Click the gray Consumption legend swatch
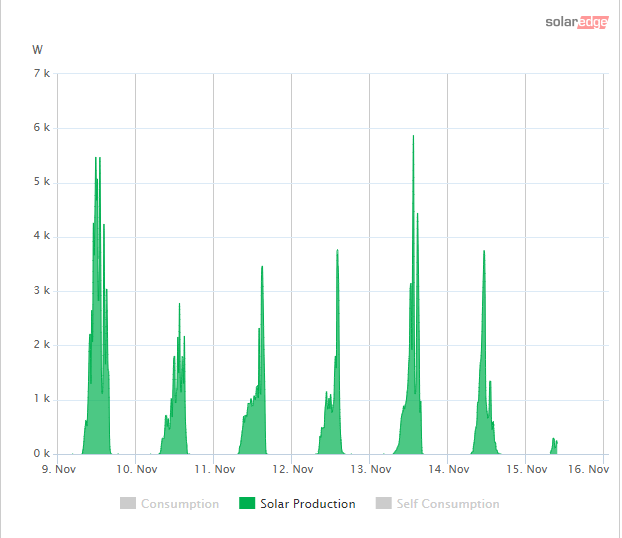This screenshot has height=538, width=622. (128, 503)
